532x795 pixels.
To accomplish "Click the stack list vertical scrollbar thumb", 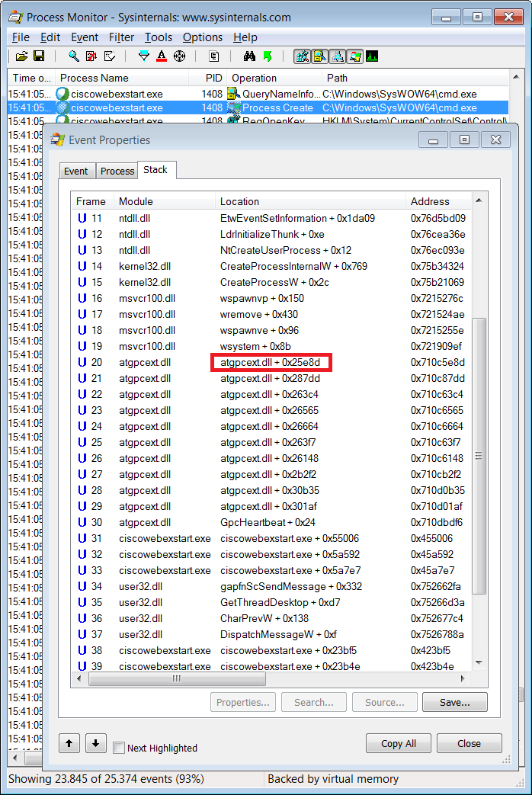I will pyautogui.click(x=479, y=456).
